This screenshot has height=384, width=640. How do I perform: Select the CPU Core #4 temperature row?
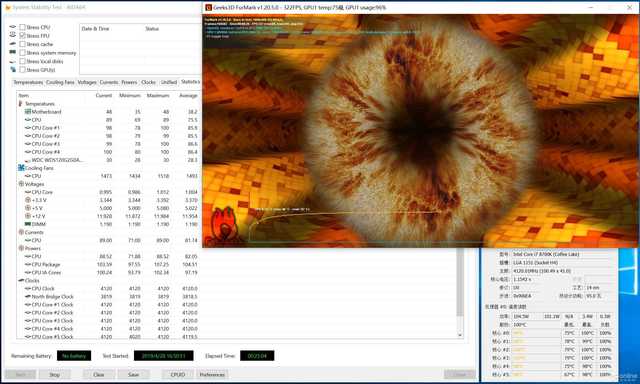[108, 152]
